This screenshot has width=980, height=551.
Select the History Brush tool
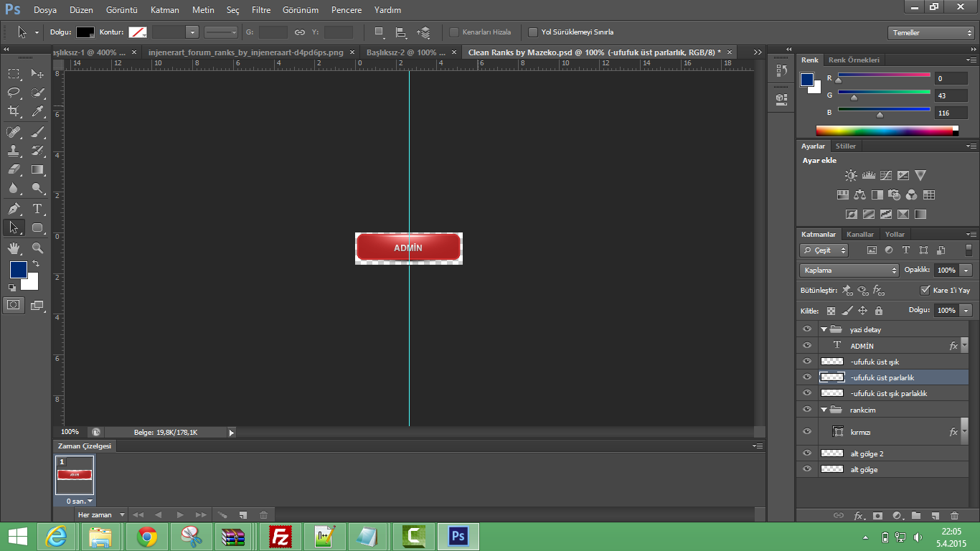[37, 151]
